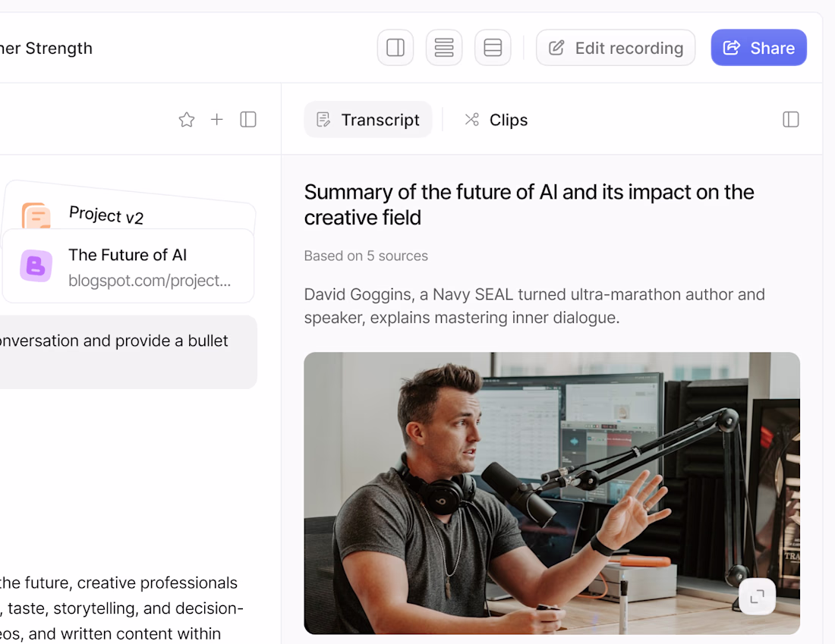Screen dimensions: 835x644
Task: Click the Edit recording button
Action: (x=616, y=48)
